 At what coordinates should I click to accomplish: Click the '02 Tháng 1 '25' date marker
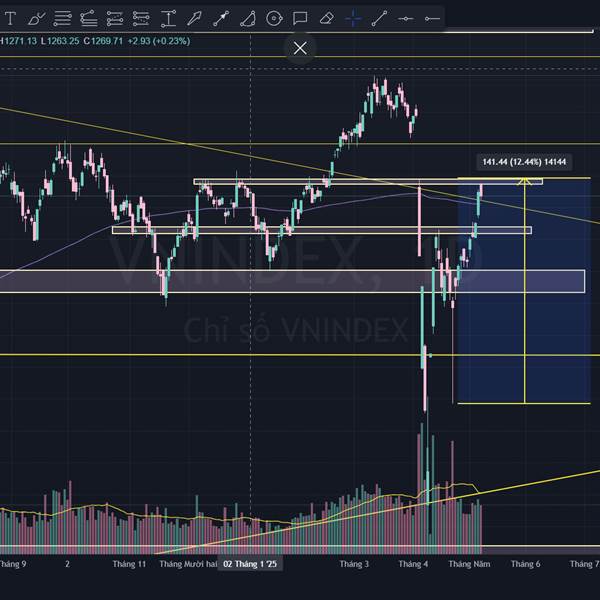click(x=250, y=564)
